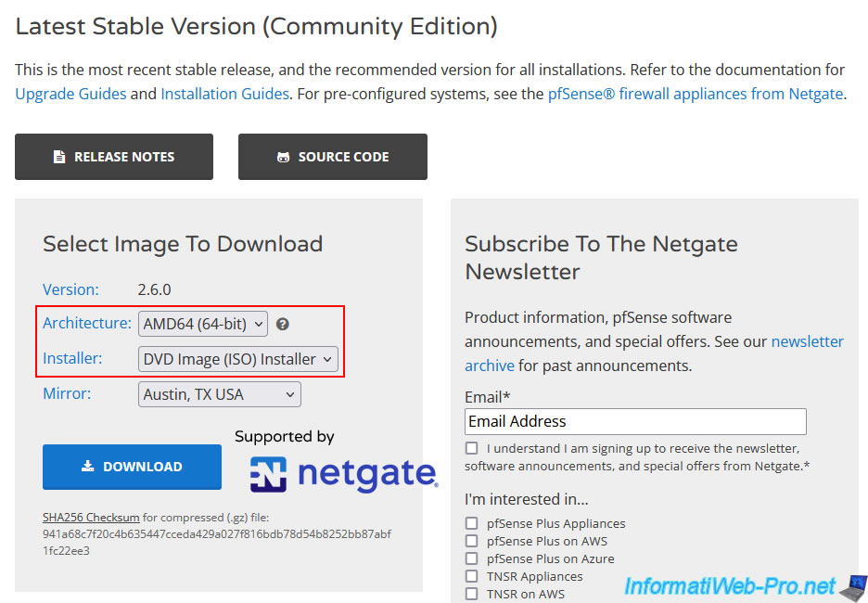The width and height of the screenshot is (868, 603).
Task: Toggle the TNSR Appliances checkbox
Action: point(472,576)
